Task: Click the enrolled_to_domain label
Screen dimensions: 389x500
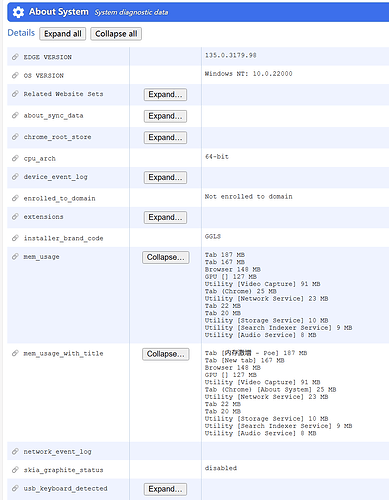Action: coord(59,199)
